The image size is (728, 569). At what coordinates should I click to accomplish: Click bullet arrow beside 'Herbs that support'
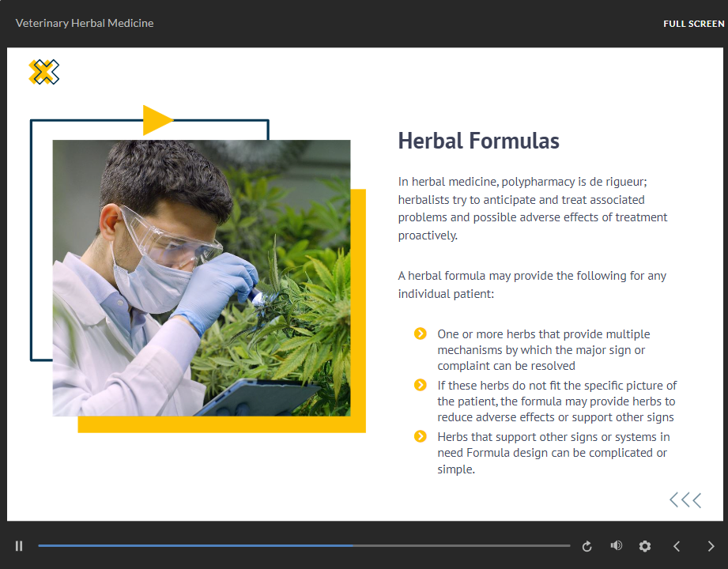coord(421,437)
